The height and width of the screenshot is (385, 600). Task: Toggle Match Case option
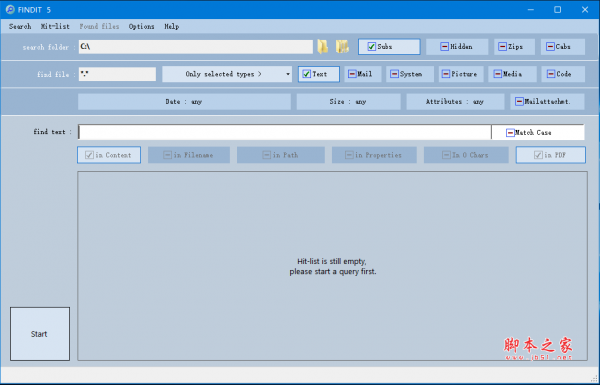538,132
